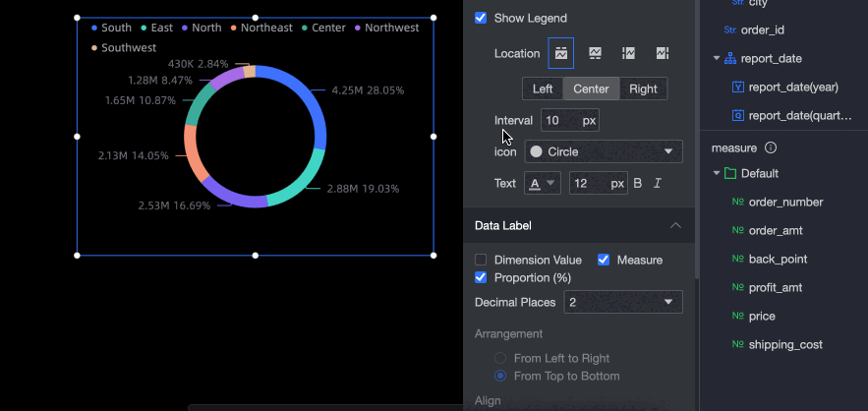Click the 2.53M 16.69% data label

(174, 206)
